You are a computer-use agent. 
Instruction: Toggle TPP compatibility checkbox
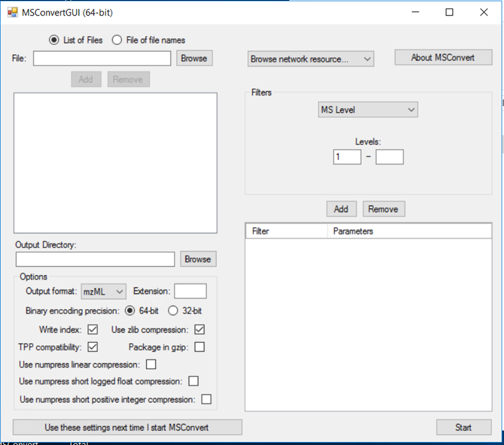[x=93, y=347]
